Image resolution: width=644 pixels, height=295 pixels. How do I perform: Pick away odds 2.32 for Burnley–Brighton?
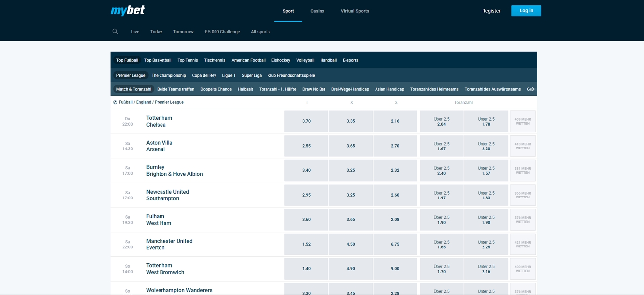point(395,170)
